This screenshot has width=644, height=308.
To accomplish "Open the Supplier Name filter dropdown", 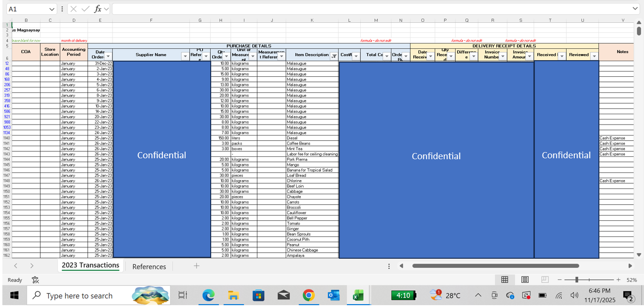I will [x=185, y=56].
